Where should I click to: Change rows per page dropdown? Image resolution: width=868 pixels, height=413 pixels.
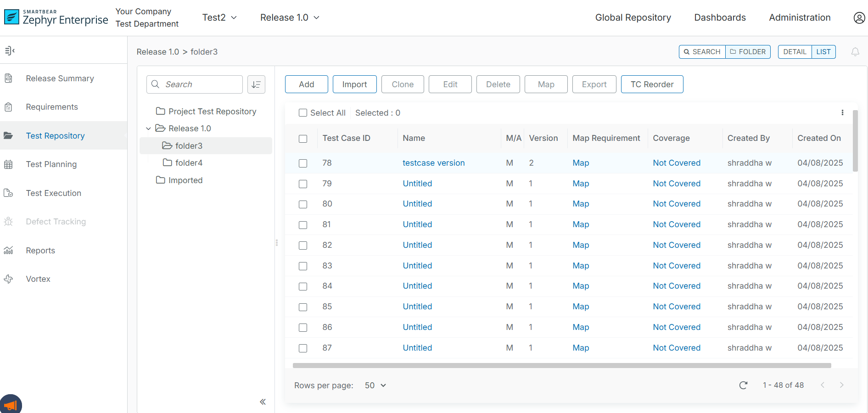click(375, 385)
